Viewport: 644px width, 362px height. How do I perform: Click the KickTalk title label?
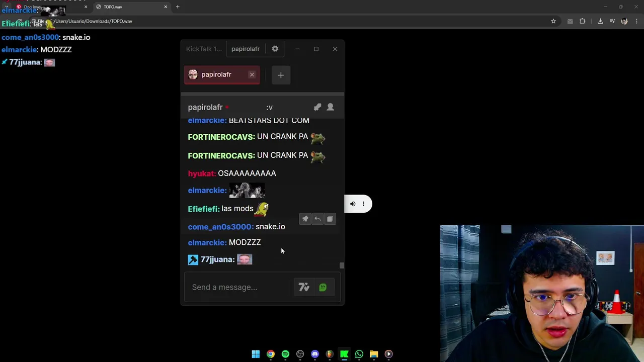(x=204, y=49)
